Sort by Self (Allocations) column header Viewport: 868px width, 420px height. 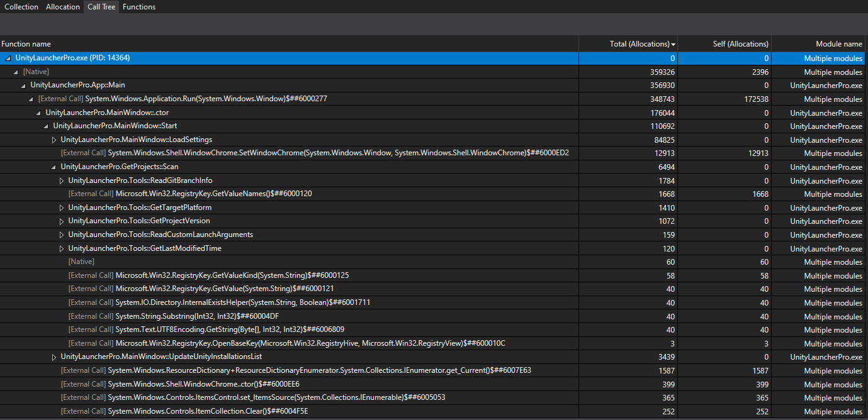(x=741, y=44)
